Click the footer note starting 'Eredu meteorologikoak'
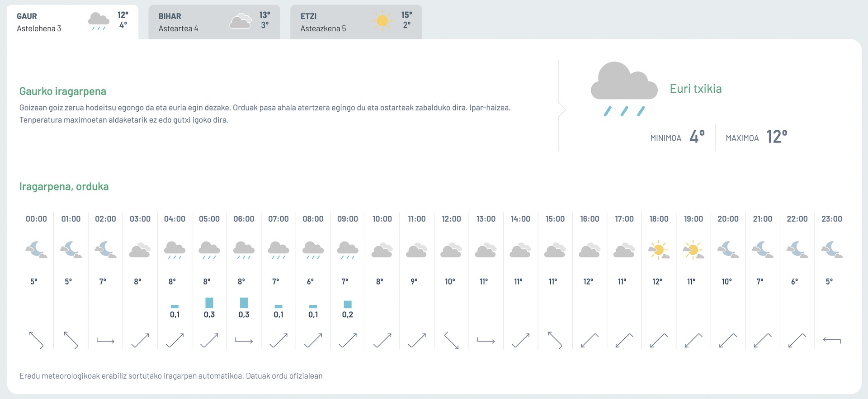Screen dimensions: 868x399 point(171,376)
